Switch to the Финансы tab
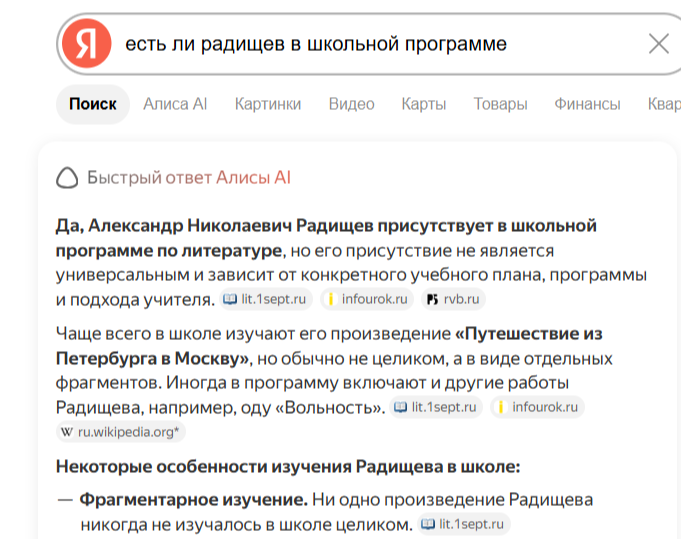The image size is (681, 539). click(x=587, y=104)
